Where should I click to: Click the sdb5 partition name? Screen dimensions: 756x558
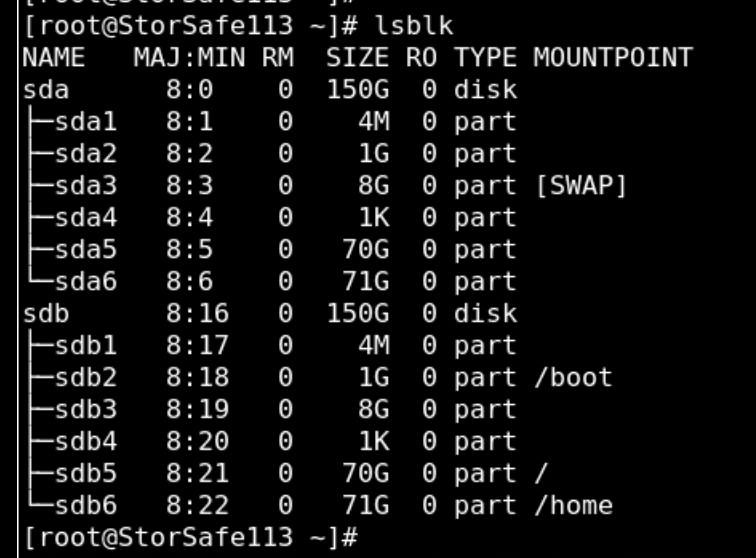(86, 473)
